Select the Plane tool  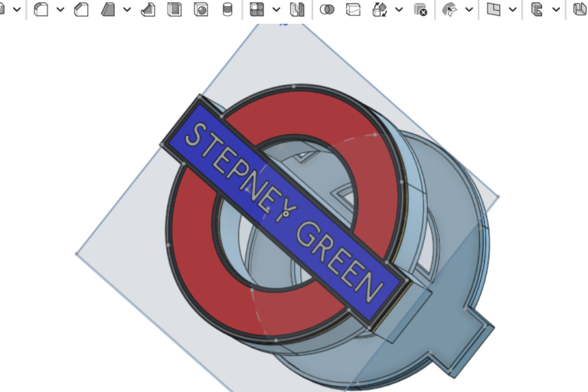point(493,9)
